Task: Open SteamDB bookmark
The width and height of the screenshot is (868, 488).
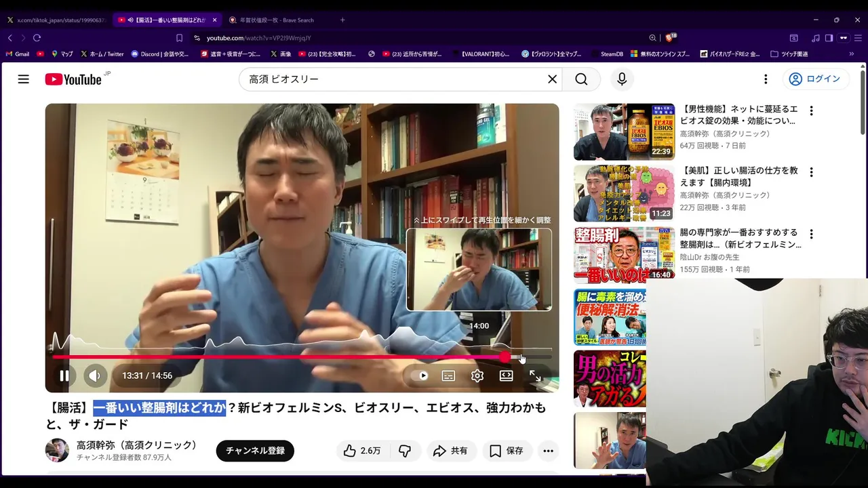Action: (607, 54)
